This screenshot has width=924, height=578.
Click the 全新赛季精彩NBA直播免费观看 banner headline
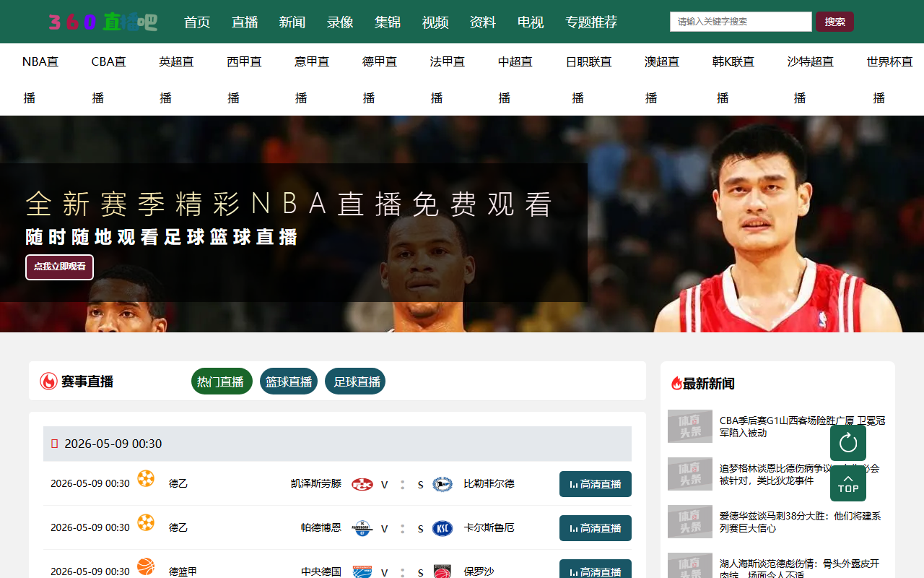coord(289,204)
